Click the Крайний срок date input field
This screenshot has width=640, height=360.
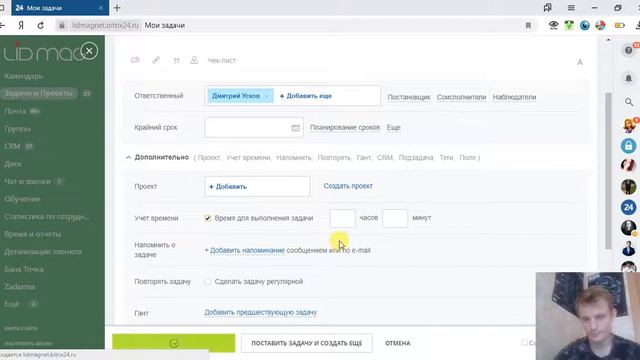point(253,127)
